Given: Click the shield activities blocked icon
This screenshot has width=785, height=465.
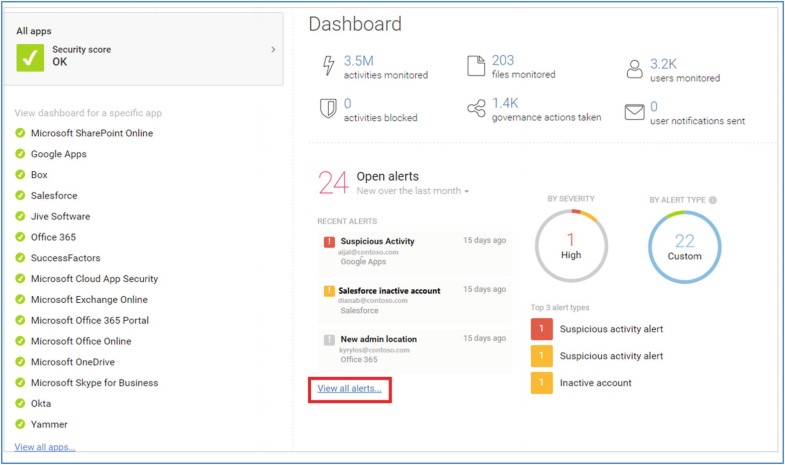Looking at the screenshot, I should tap(328, 108).
